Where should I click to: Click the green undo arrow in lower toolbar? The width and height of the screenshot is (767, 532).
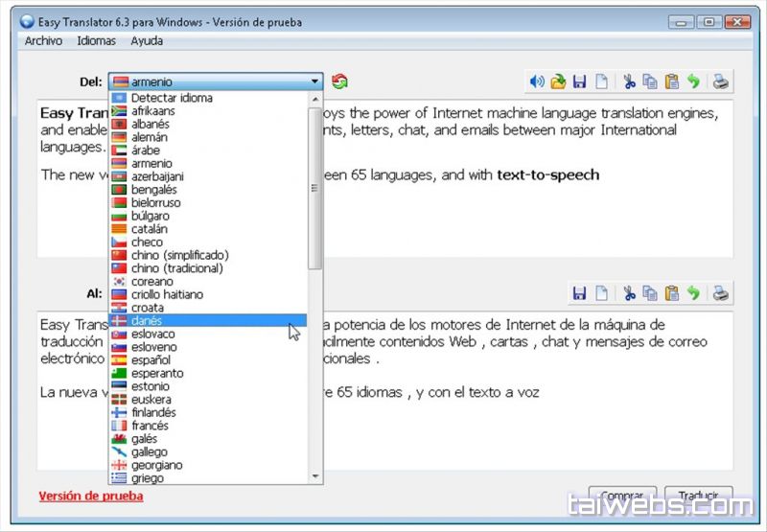pyautogui.click(x=693, y=293)
